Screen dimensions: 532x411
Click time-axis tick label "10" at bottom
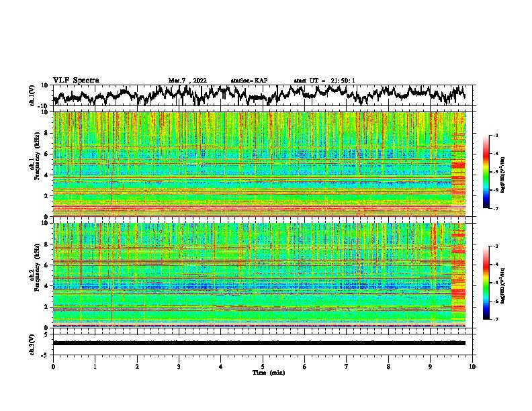pyautogui.click(x=472, y=367)
